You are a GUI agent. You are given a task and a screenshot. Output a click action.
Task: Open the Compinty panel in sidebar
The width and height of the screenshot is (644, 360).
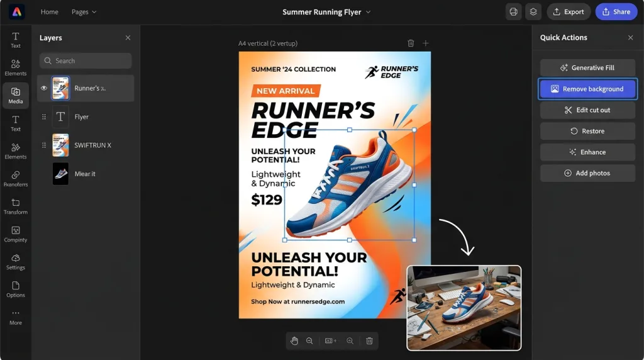(16, 234)
